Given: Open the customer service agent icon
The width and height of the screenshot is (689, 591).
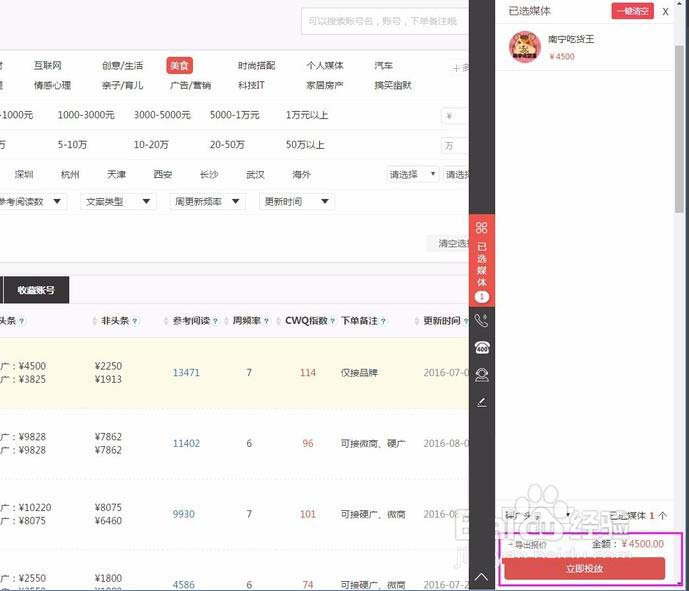Looking at the screenshot, I should coord(482,375).
